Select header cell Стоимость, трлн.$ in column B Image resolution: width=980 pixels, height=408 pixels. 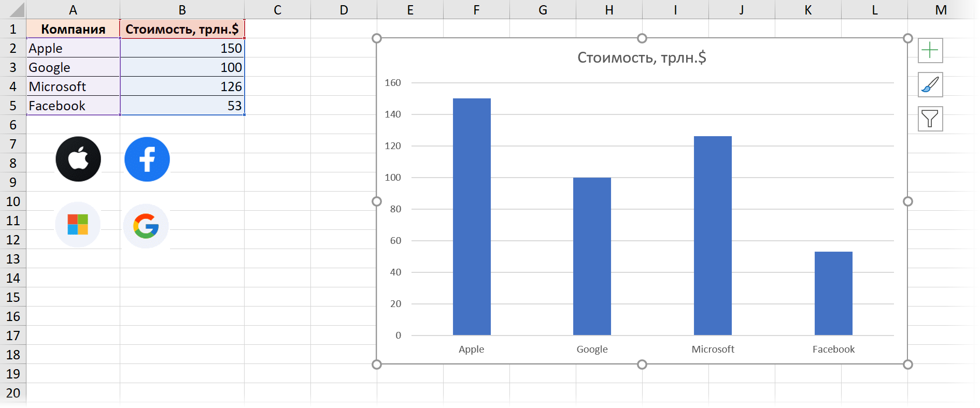click(x=182, y=29)
